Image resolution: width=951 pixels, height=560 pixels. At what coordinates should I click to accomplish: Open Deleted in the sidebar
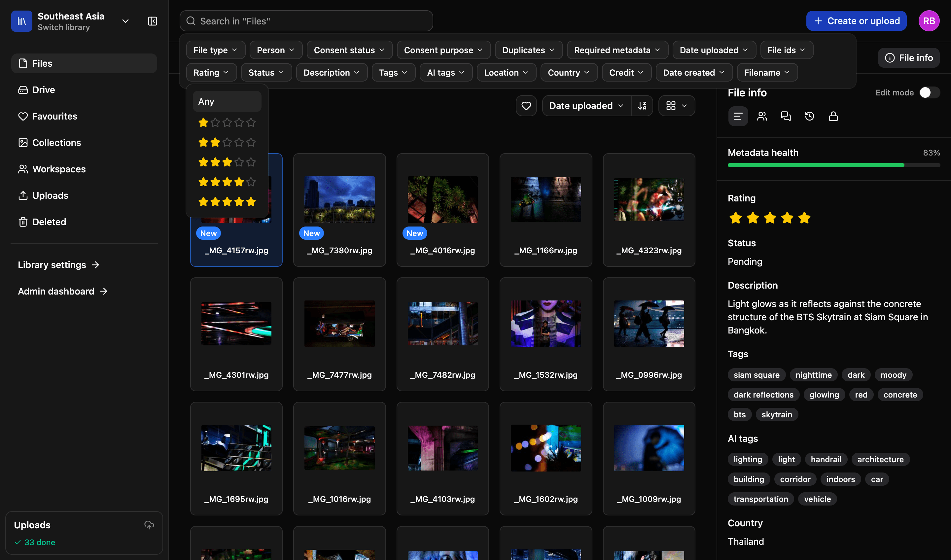coord(84,222)
